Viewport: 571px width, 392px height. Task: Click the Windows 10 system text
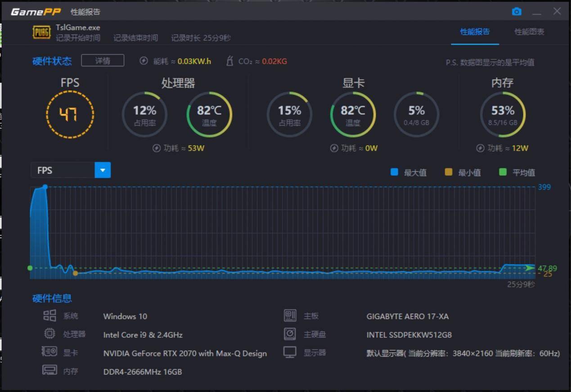click(x=125, y=316)
